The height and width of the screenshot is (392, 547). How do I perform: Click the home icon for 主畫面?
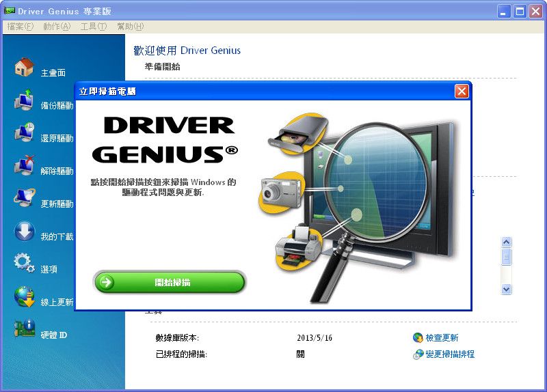click(24, 67)
